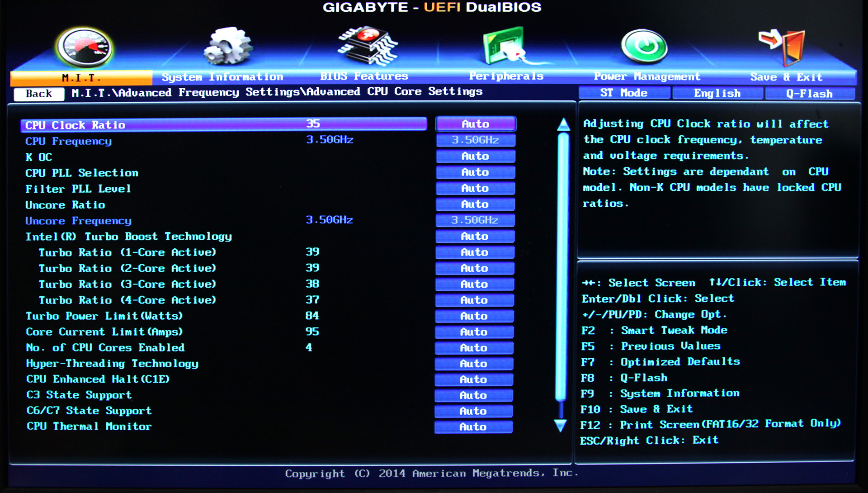Toggle the Hyper-Threading Technology Auto setting
Image resolution: width=868 pixels, height=493 pixels.
(474, 364)
